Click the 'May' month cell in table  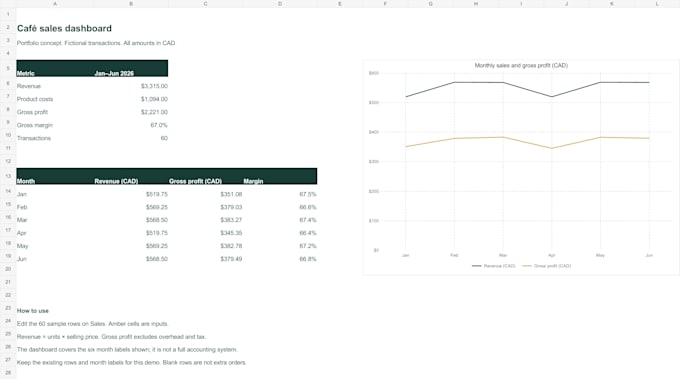click(22, 246)
